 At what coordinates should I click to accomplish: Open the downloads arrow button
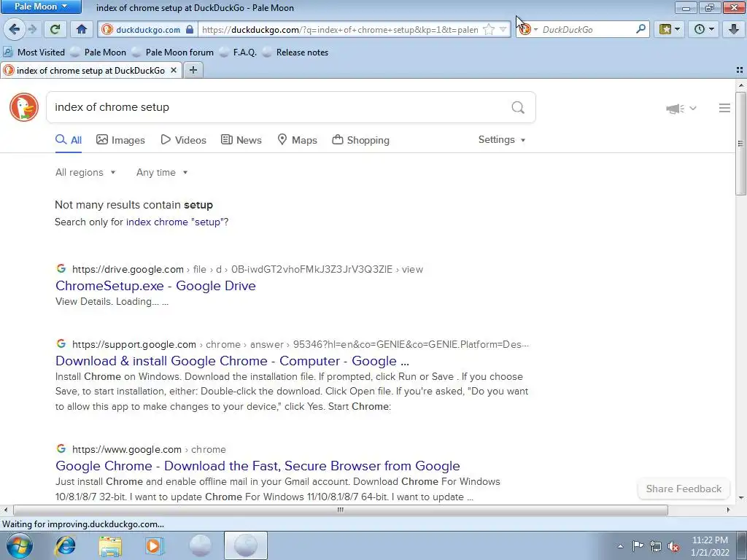734,29
